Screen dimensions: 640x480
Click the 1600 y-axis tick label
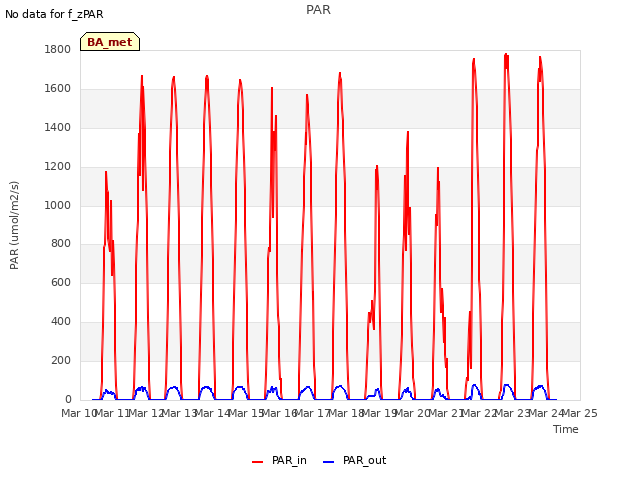click(58, 89)
